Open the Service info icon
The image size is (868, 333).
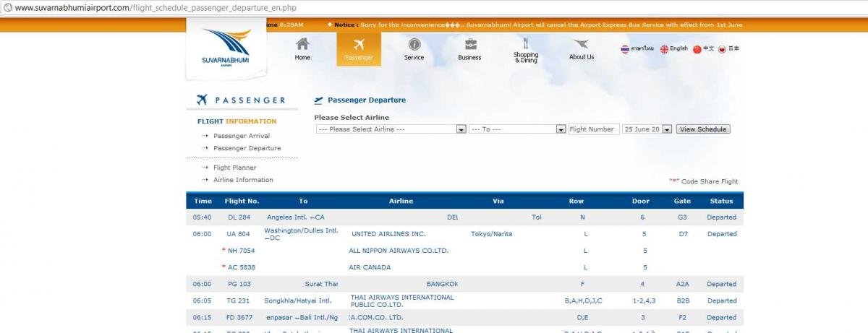(x=414, y=44)
